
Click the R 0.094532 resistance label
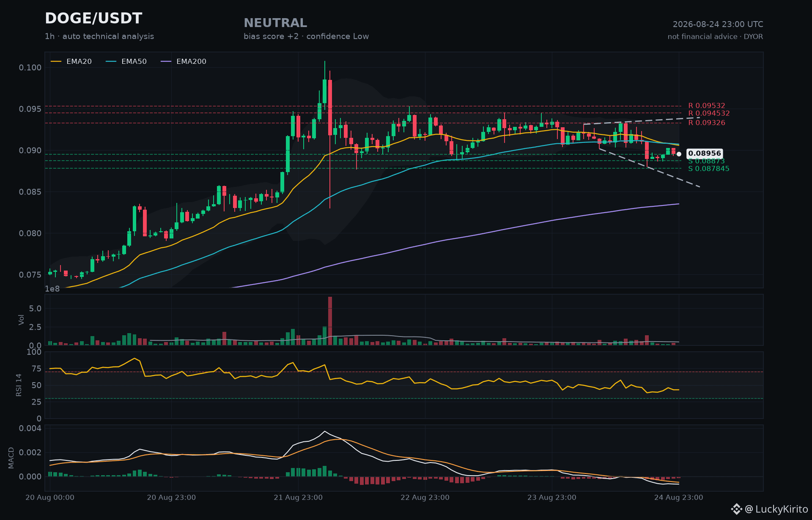tap(709, 113)
